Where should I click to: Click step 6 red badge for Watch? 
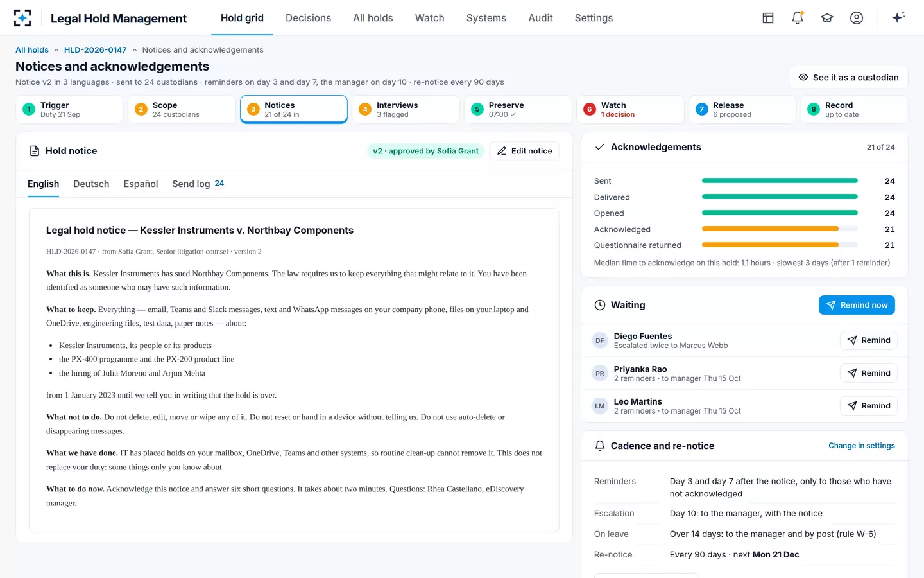pos(590,109)
